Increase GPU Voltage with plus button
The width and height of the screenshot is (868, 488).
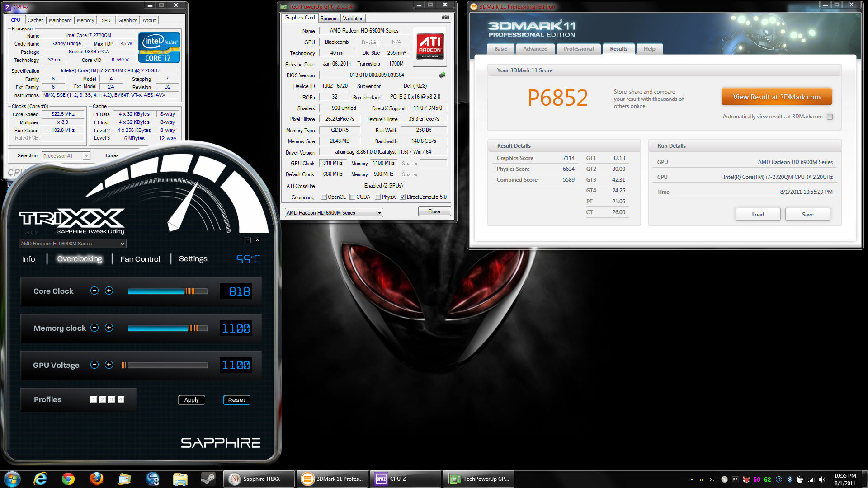coord(109,365)
